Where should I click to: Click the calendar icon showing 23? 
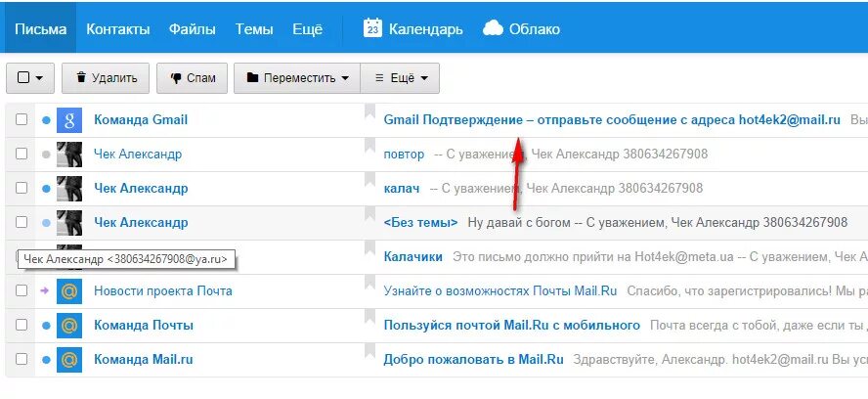372,28
